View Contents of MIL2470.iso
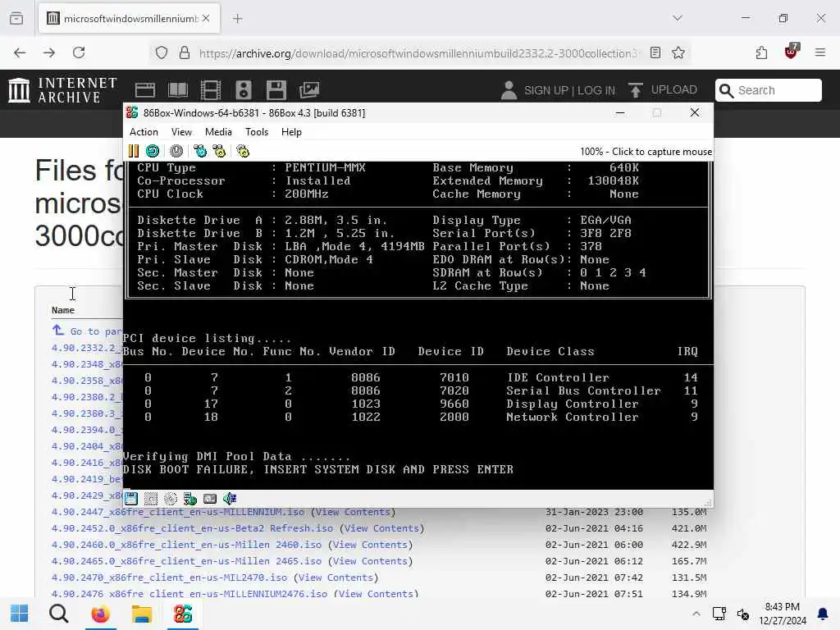840x630 pixels. (x=336, y=577)
